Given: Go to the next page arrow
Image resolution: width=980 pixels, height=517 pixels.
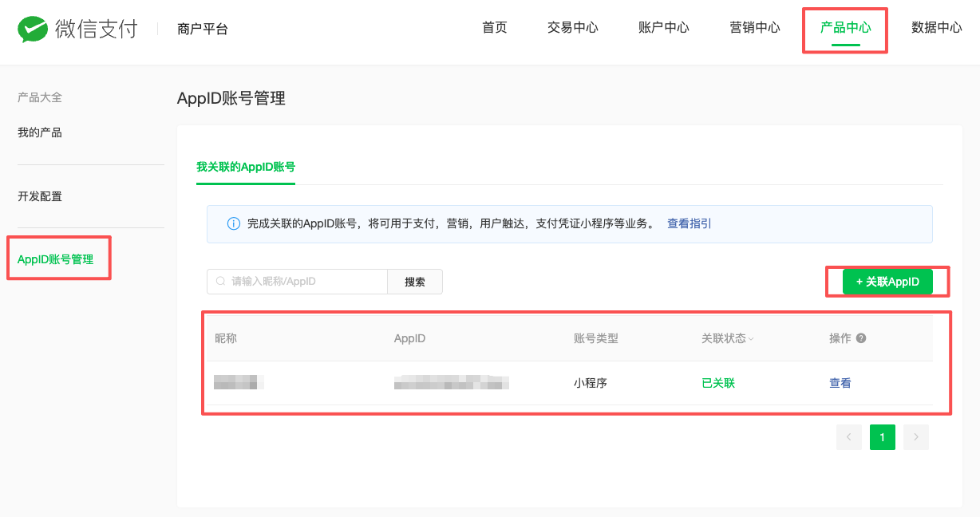Looking at the screenshot, I should point(916,437).
